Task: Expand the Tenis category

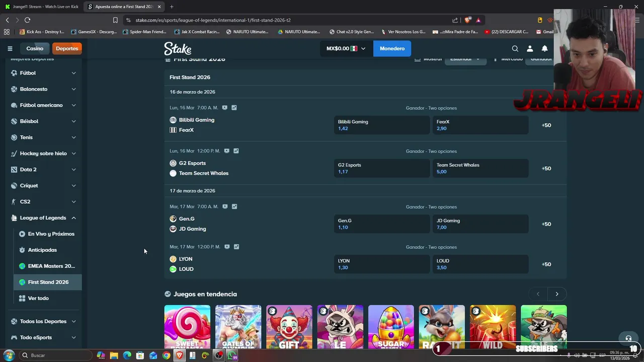Action: click(43, 137)
